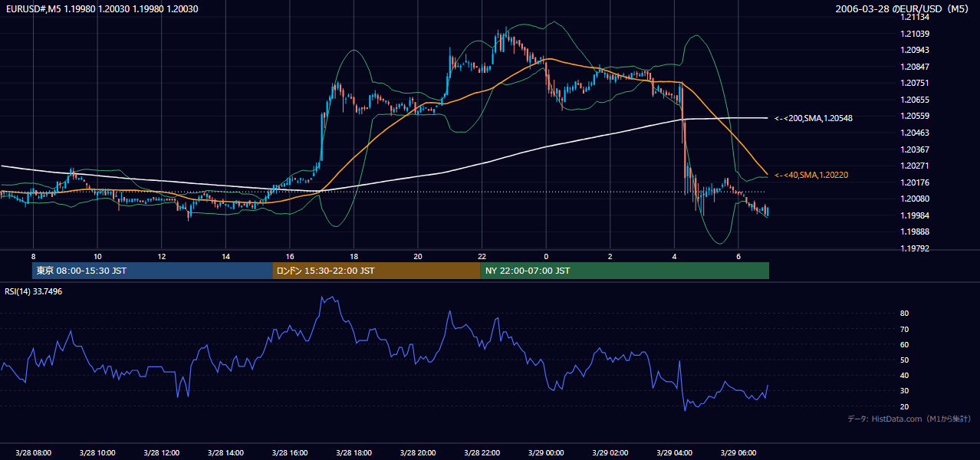Click the 3/28 10:00 time label

(97, 453)
